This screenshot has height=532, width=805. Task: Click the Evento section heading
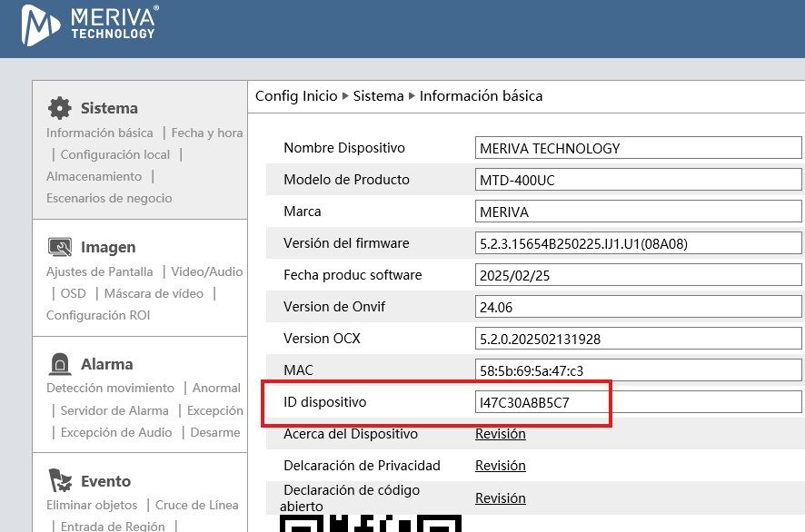105,481
